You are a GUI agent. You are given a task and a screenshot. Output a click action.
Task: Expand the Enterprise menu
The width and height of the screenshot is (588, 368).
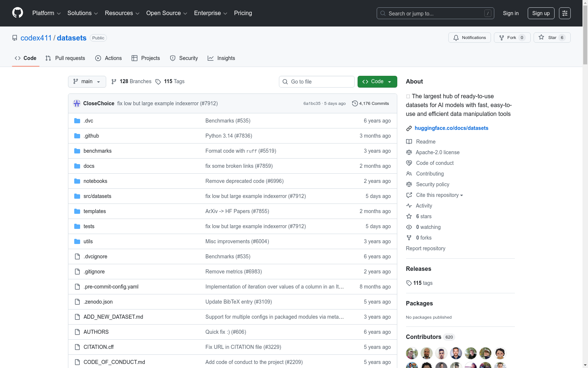pyautogui.click(x=211, y=13)
